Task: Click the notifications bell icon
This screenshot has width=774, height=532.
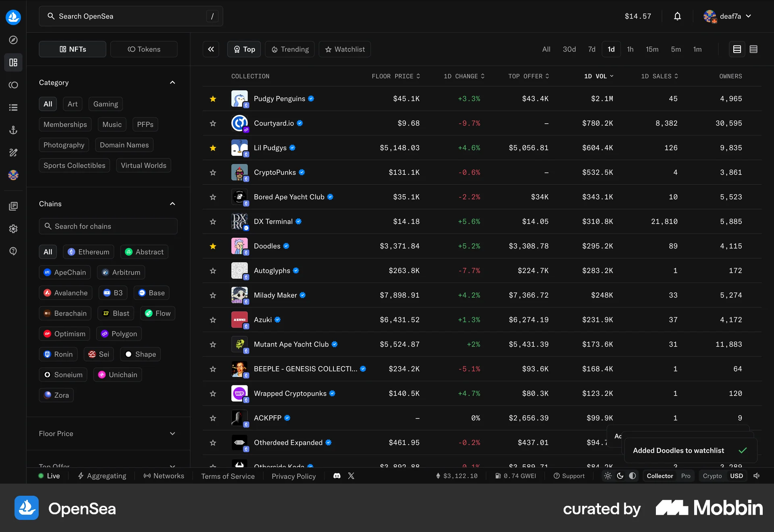Action: (x=677, y=16)
